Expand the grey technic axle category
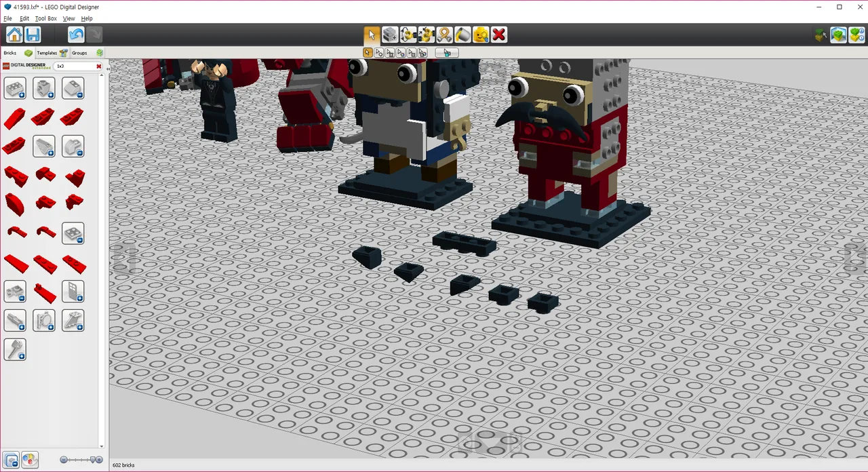 tap(15, 320)
